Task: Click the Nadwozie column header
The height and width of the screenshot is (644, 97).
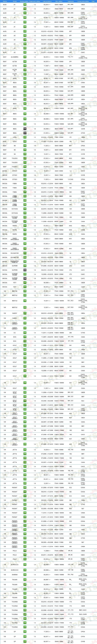Action: tap(71, 1)
